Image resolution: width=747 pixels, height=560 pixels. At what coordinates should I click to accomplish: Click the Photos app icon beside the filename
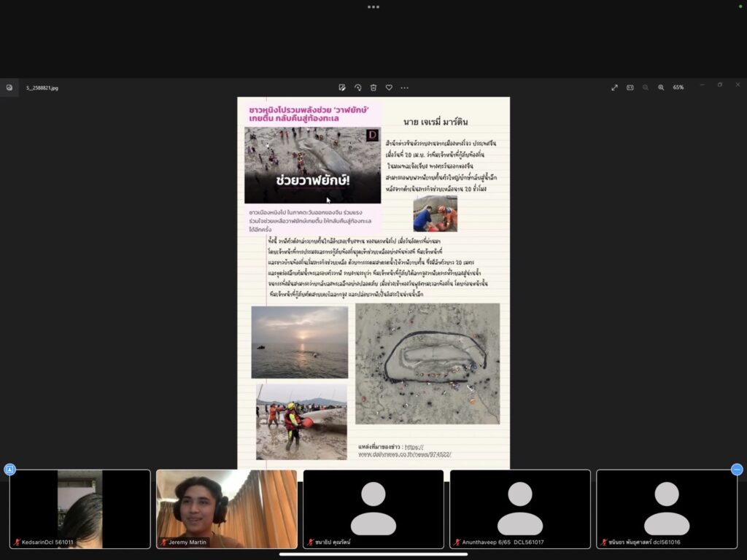tap(9, 87)
